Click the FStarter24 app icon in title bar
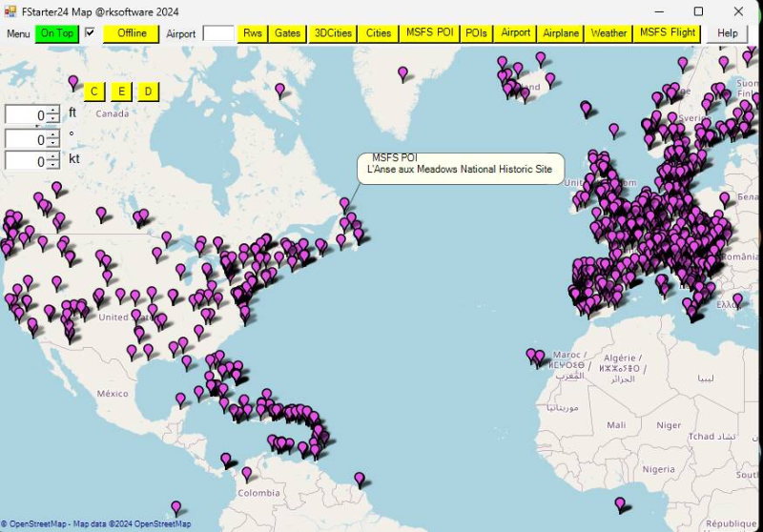The width and height of the screenshot is (763, 532). click(x=11, y=11)
